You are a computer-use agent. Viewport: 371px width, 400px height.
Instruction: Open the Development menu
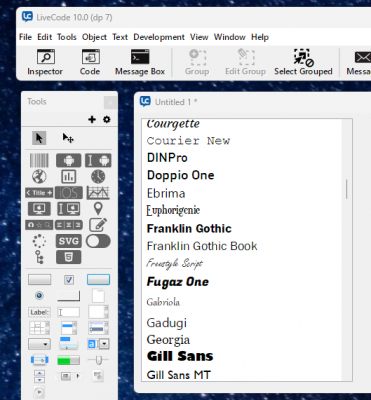tap(159, 37)
